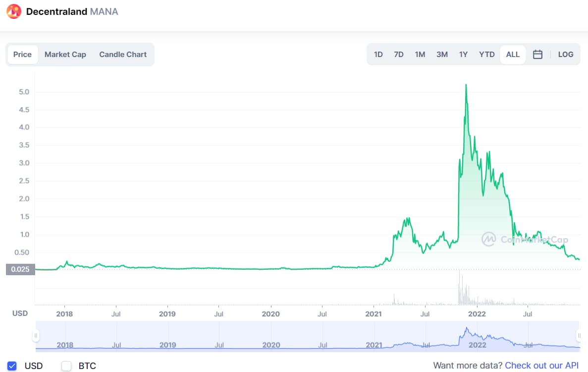Select the 3M time range
Viewport: 588px width, 372px height.
click(x=442, y=55)
